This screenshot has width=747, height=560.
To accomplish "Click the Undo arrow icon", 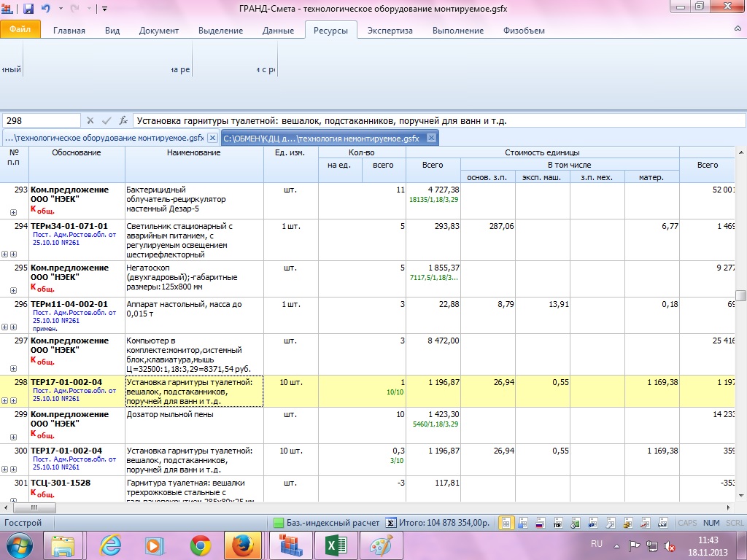I will [x=47, y=9].
